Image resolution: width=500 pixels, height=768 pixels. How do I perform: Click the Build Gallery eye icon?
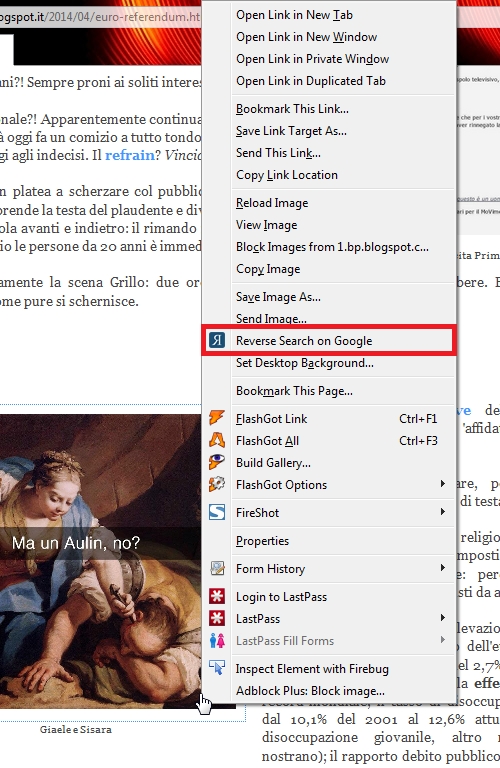click(x=217, y=462)
